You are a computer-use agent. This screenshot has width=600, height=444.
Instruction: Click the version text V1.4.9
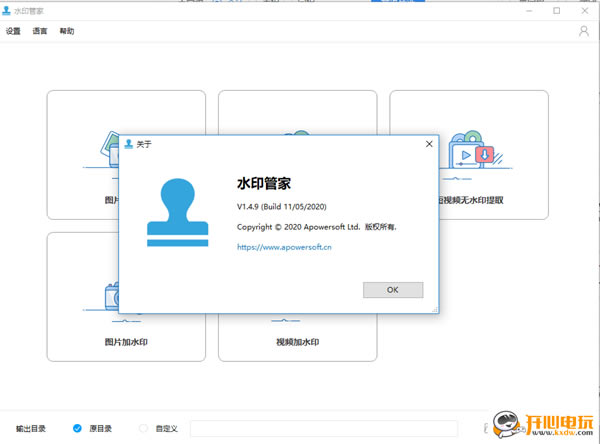pos(282,207)
